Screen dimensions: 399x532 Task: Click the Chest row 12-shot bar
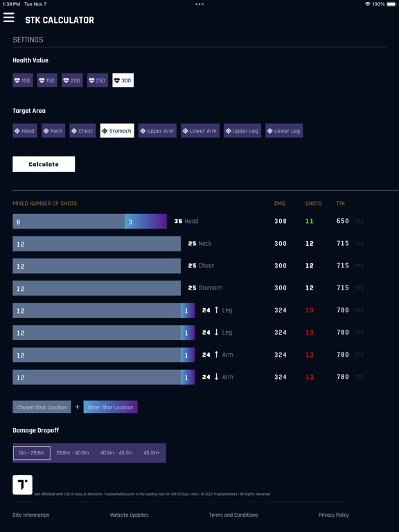[97, 266]
